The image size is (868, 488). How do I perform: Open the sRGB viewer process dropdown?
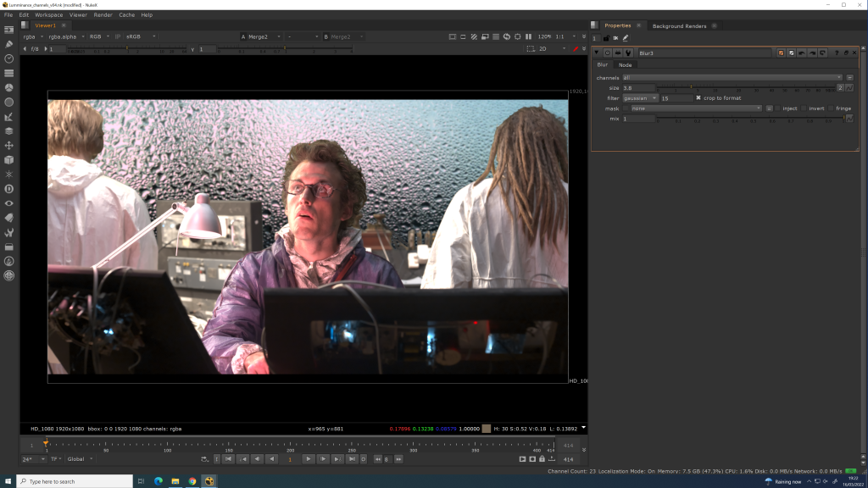pos(141,36)
